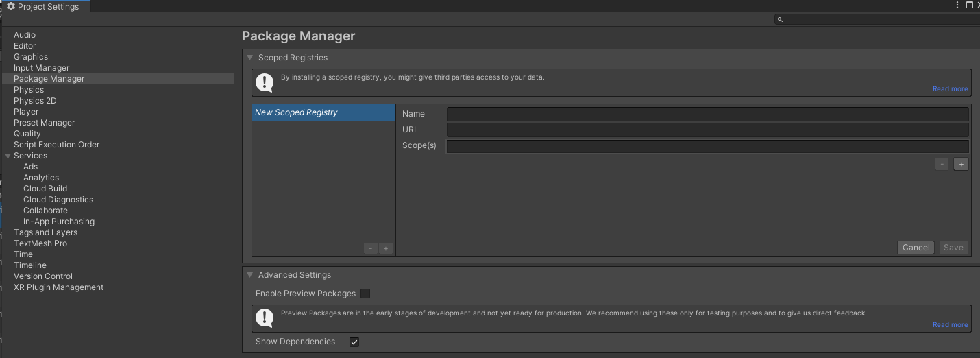The width and height of the screenshot is (980, 358).
Task: Click the scoped registry warning icon
Action: [x=265, y=82]
